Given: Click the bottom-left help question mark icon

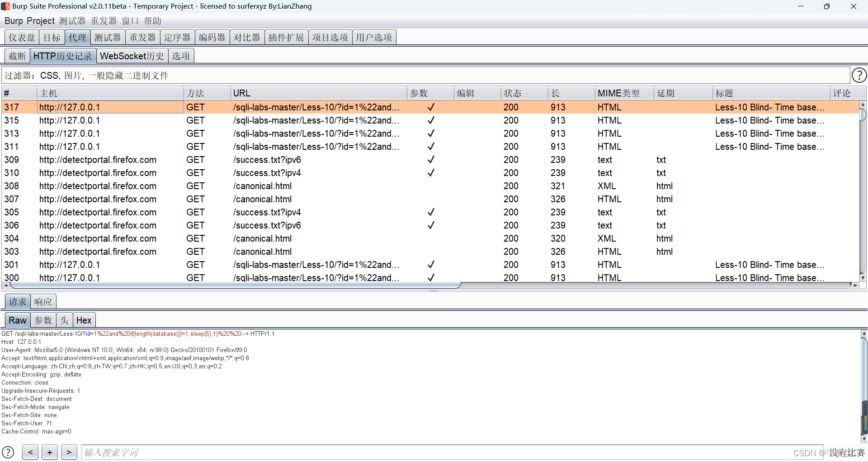Looking at the screenshot, I should click(8, 452).
